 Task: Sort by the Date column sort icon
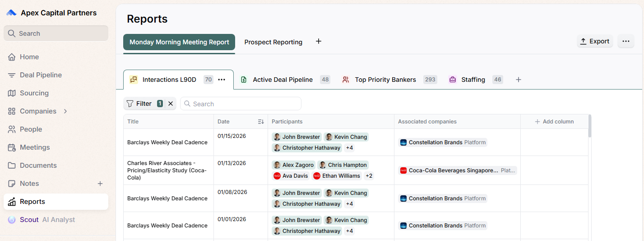(261, 122)
